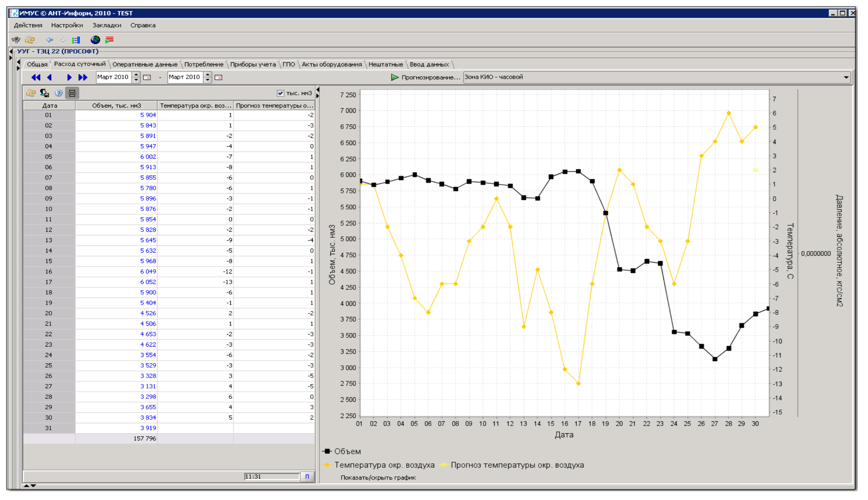868x500 pixels.
Task: Select row 31 with volume 3 919
Action: (x=169, y=428)
